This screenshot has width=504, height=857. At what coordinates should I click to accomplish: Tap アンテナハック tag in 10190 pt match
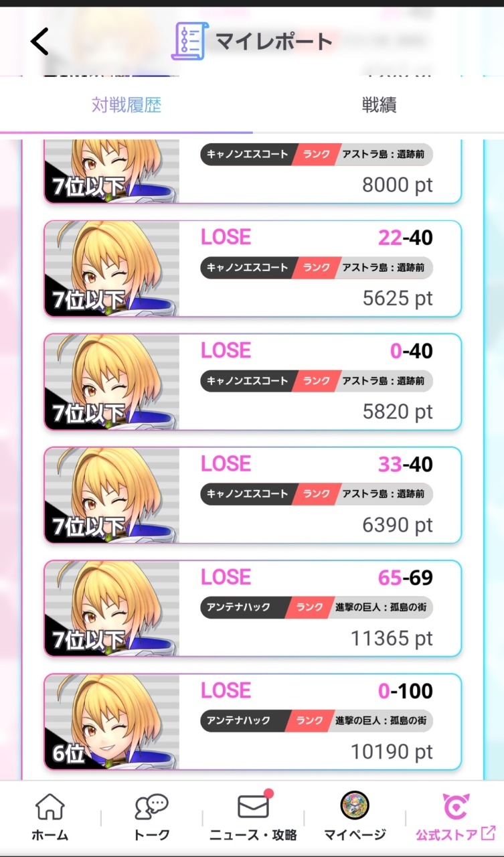click(239, 720)
